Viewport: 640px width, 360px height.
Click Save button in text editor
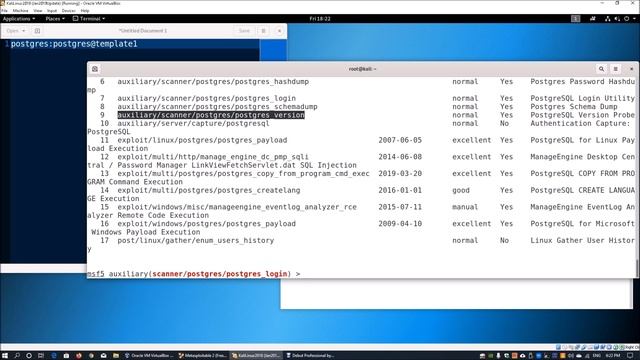244,31
